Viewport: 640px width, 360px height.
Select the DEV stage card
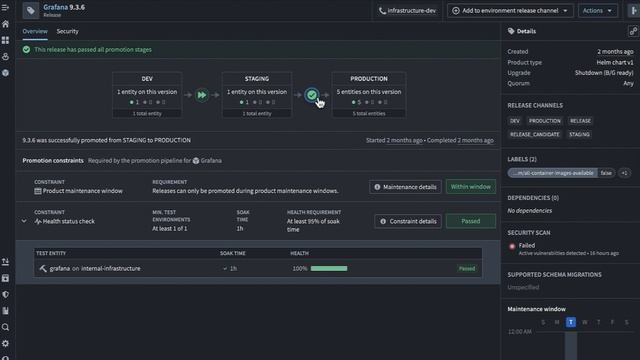(x=147, y=95)
